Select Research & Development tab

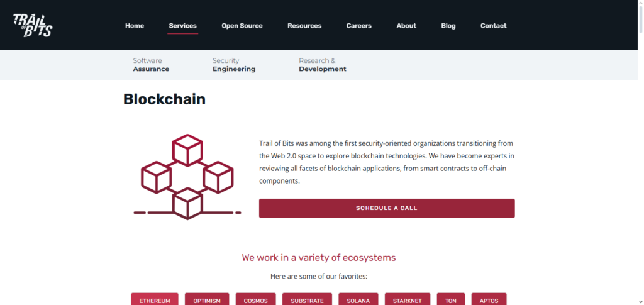tap(323, 65)
